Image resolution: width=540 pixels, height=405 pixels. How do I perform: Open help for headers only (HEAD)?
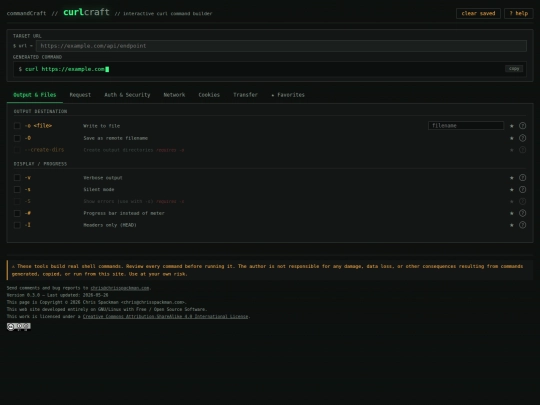pyautogui.click(x=522, y=225)
